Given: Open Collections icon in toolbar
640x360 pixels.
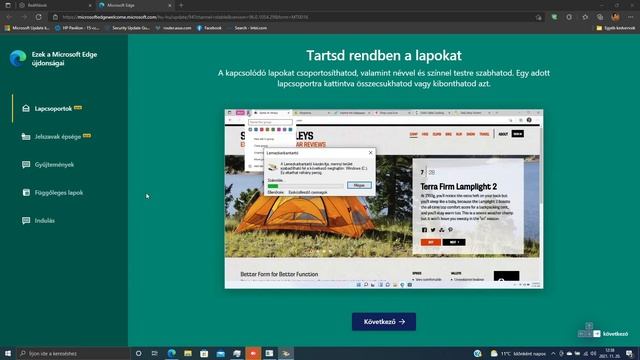Looking at the screenshot, I should click(600, 17).
